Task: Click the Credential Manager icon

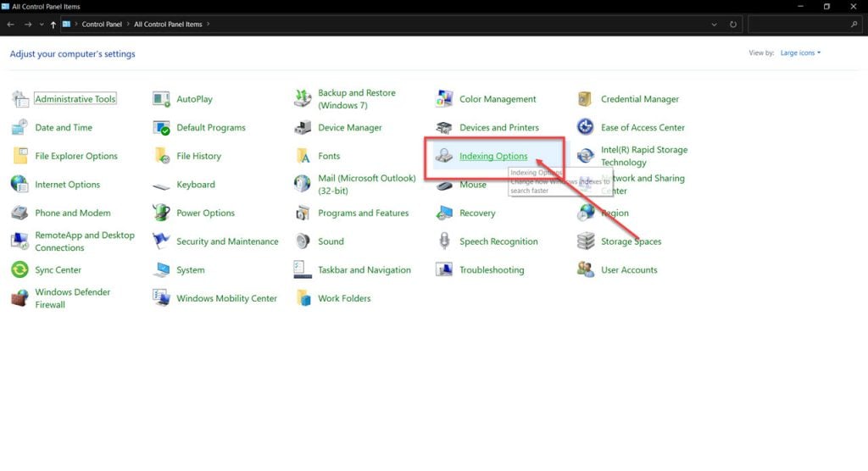Action: pyautogui.click(x=585, y=99)
